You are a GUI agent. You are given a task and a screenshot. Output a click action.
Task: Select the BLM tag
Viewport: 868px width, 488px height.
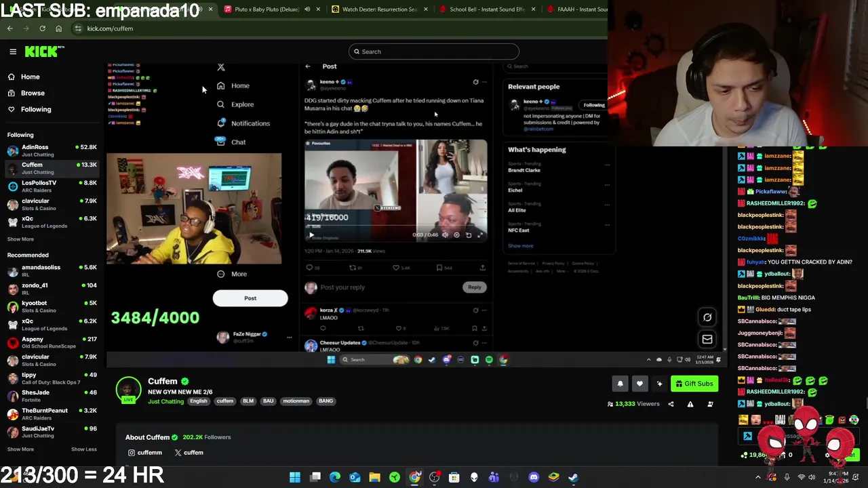point(248,401)
